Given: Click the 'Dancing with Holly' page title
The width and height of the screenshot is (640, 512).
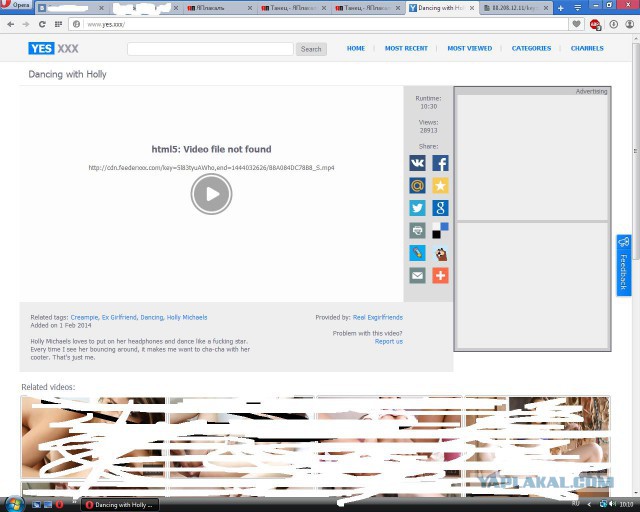Looking at the screenshot, I should (67, 74).
